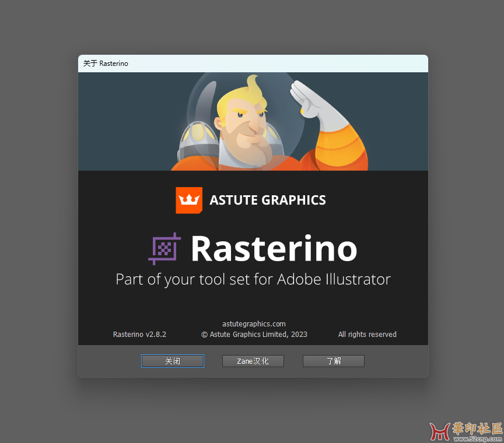Click the purple Rasterino crop icon
504x443 pixels.
[164, 249]
